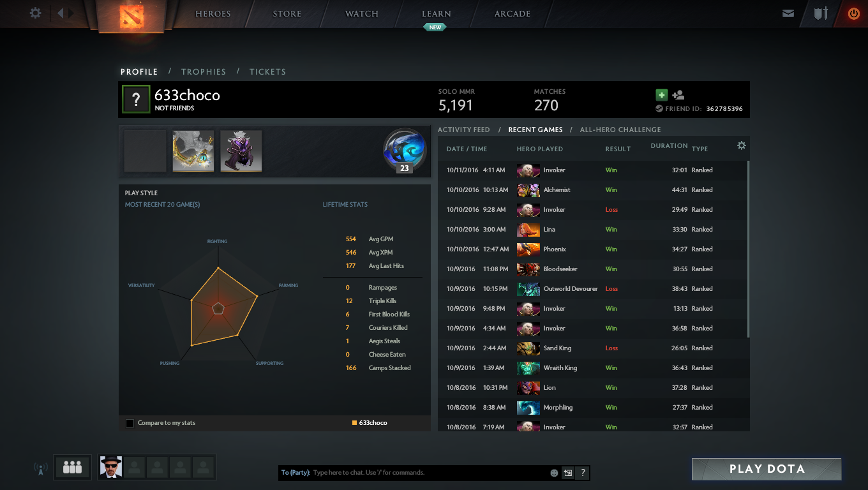Click the Play Dota button
Screen dimensions: 868x490
pos(767,469)
